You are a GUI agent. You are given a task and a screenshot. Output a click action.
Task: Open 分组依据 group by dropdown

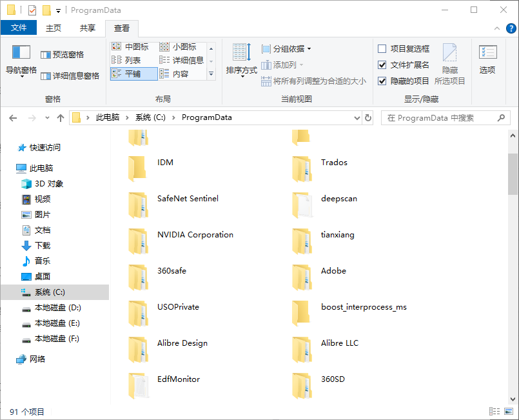pos(286,48)
